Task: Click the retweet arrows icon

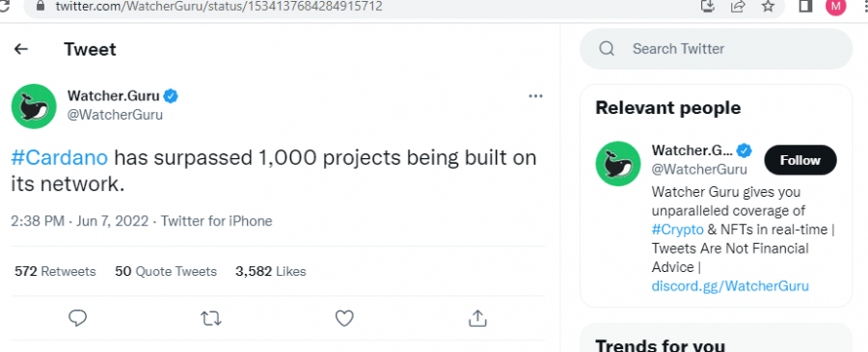Action: (x=211, y=318)
